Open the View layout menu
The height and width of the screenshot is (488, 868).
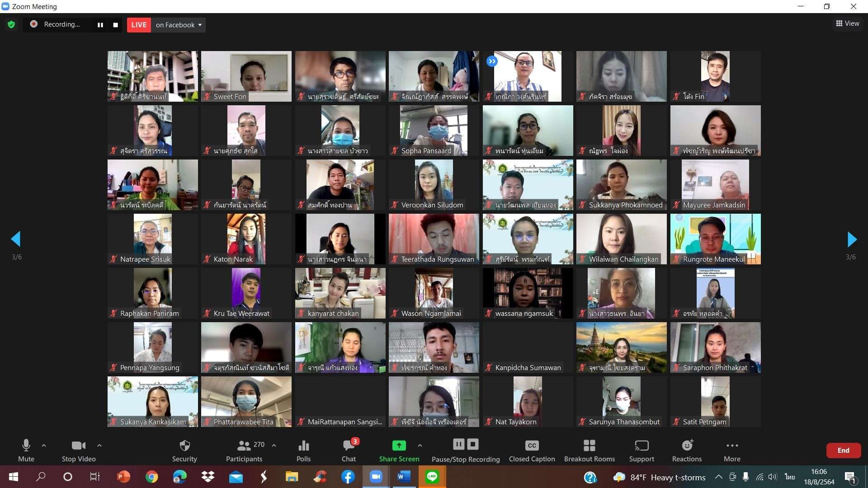point(847,23)
